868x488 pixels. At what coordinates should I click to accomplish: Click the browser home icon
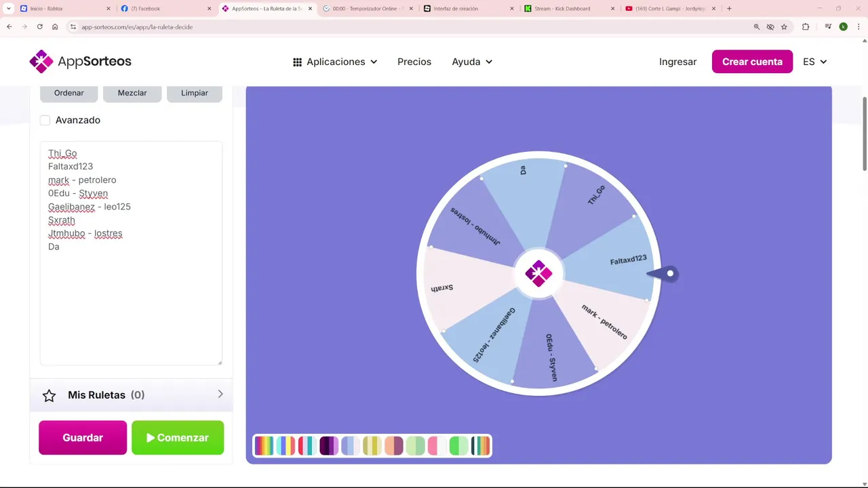pyautogui.click(x=55, y=26)
